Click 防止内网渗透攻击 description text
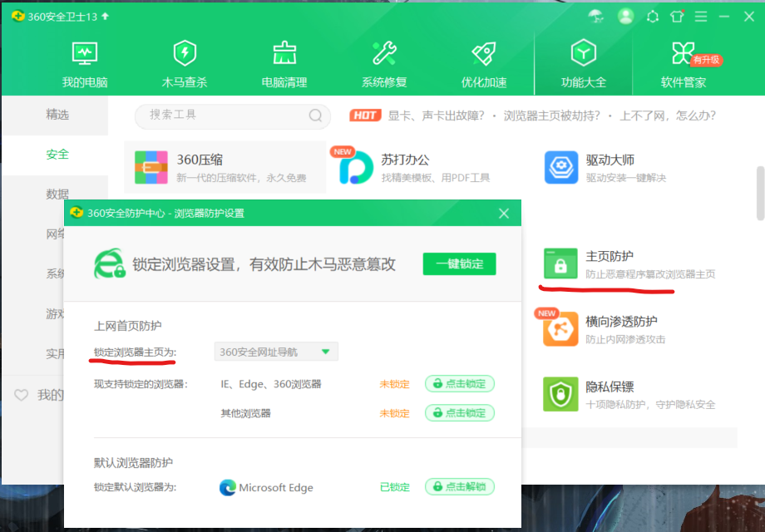The image size is (765, 532). (625, 339)
